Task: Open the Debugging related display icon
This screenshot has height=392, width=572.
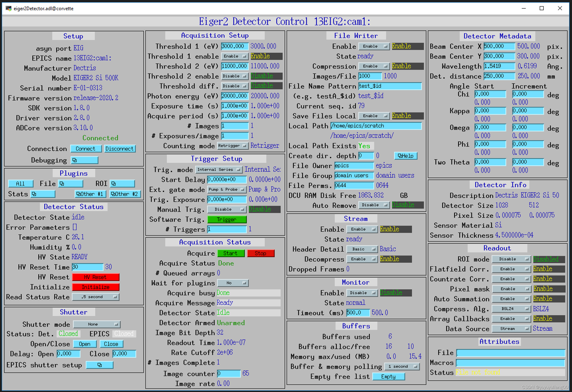Action: [84, 160]
